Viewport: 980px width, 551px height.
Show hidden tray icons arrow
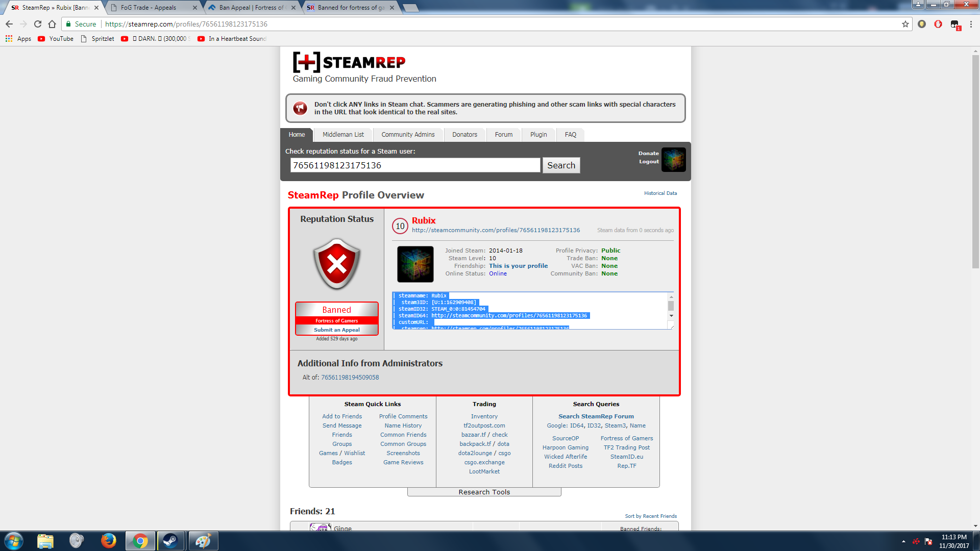pos(903,541)
